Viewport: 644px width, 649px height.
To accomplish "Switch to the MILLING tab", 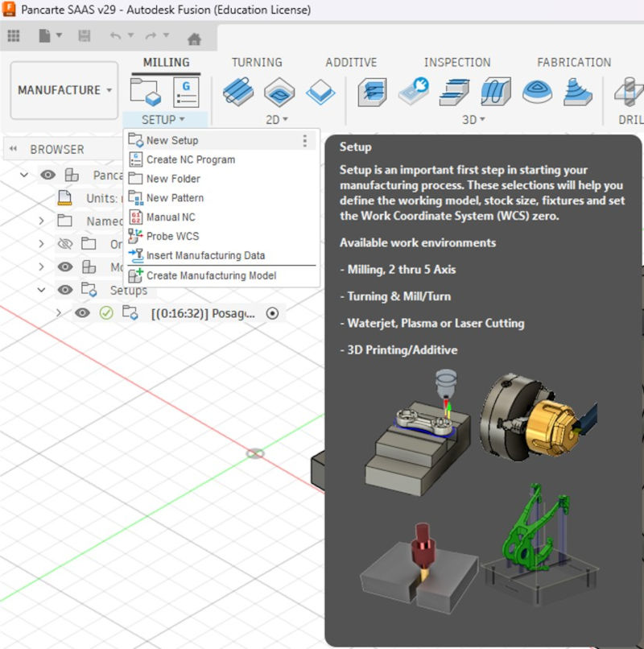I will tap(166, 63).
